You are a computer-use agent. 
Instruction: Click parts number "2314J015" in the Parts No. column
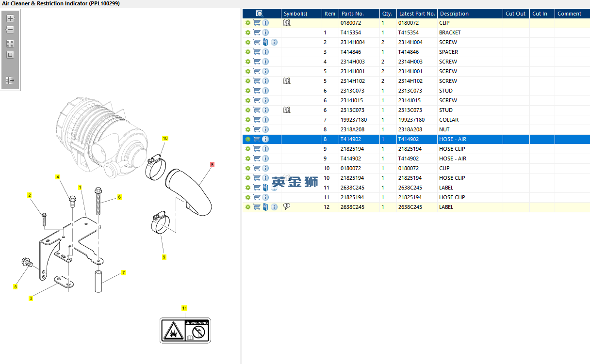(x=352, y=100)
